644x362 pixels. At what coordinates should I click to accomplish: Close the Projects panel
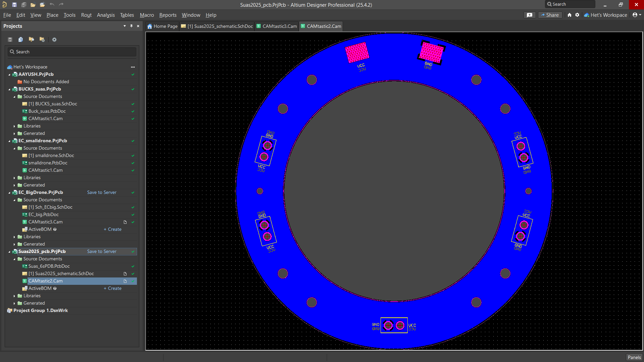tap(138, 26)
